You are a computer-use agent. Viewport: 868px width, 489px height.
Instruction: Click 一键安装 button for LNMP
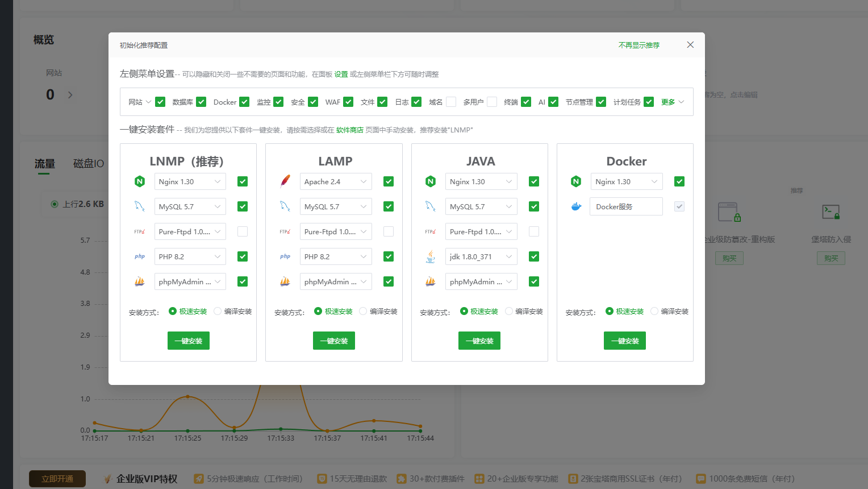pos(189,341)
